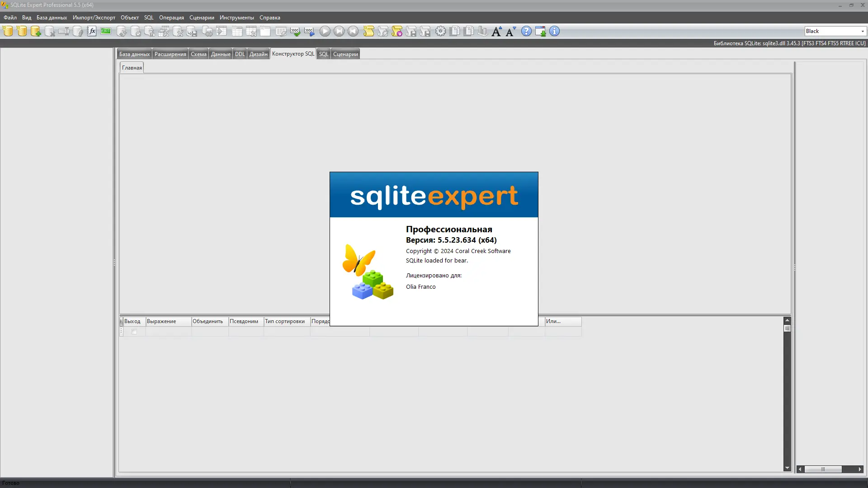Click the blue info about icon
Viewport: 868px width, 488px height.
[x=554, y=31]
